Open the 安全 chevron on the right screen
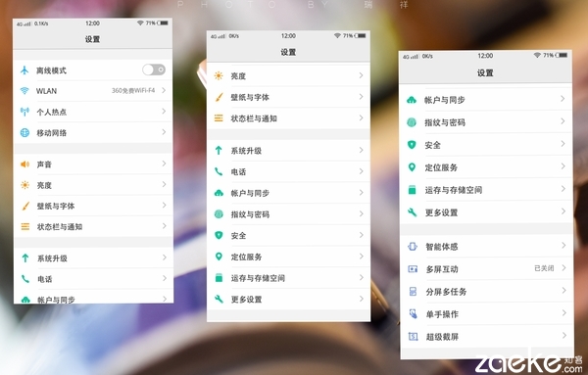The height and width of the screenshot is (375, 588). point(563,144)
